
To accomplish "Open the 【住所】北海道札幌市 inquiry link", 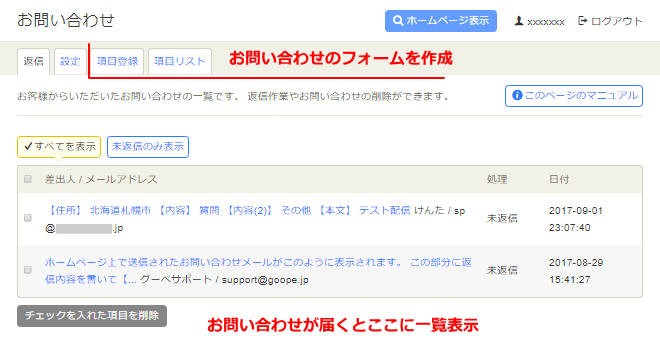I will pos(227,211).
